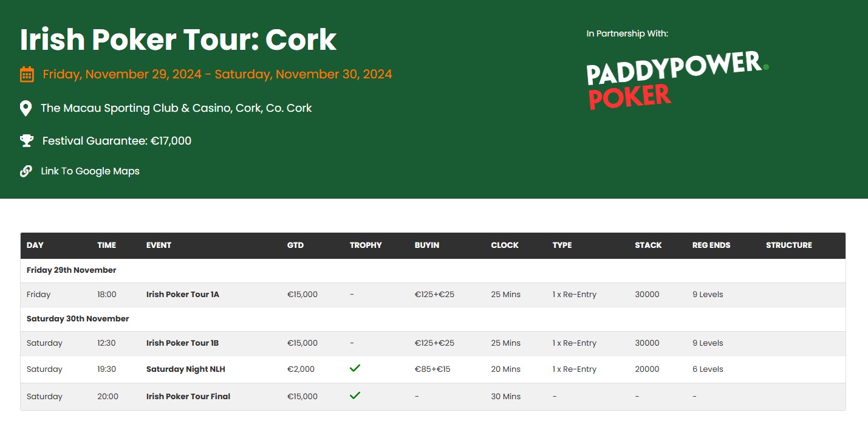
Task: Click the Saturday 30th November group row
Action: (78, 319)
